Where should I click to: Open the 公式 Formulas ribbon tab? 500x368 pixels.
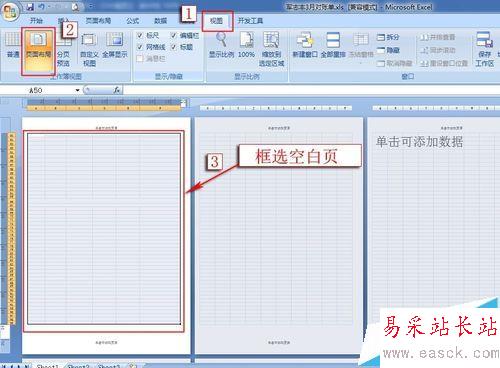point(132,21)
